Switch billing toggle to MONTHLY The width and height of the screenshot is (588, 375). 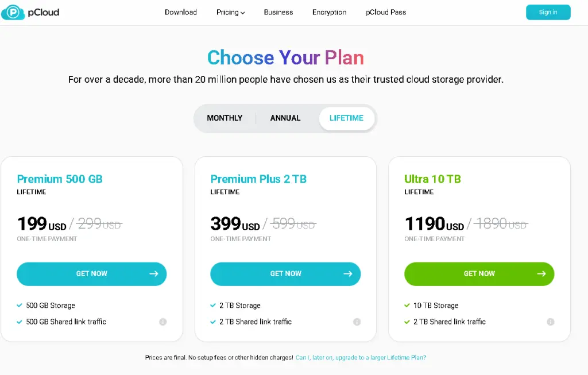coord(225,118)
